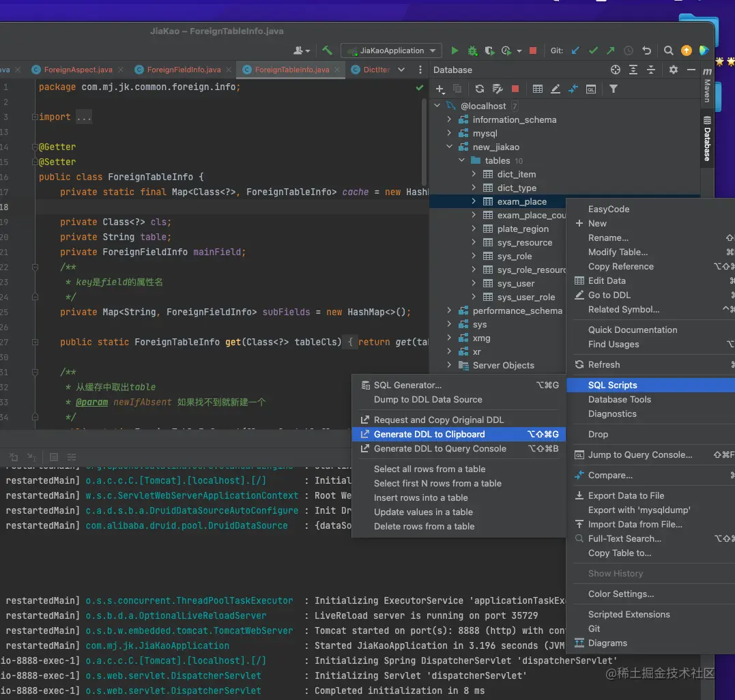Show hidden editor tabs dropdown chevron
The image size is (735, 700).
click(x=401, y=70)
